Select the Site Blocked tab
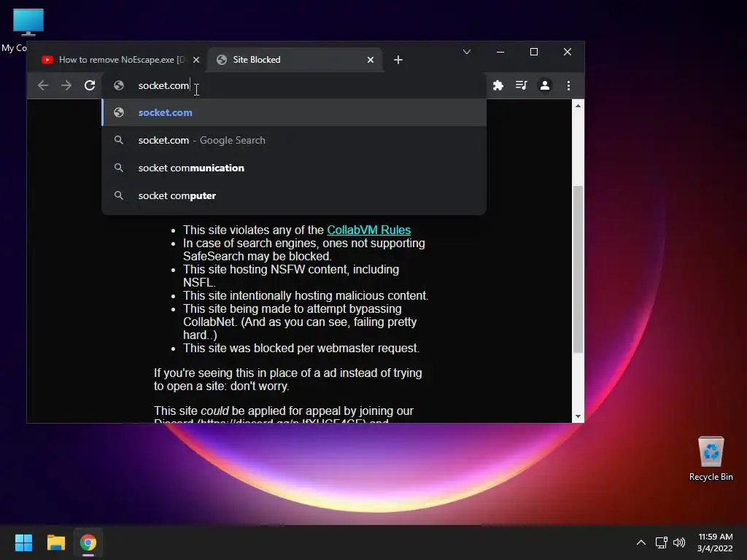Screen dimensions: 747x560 [295, 60]
